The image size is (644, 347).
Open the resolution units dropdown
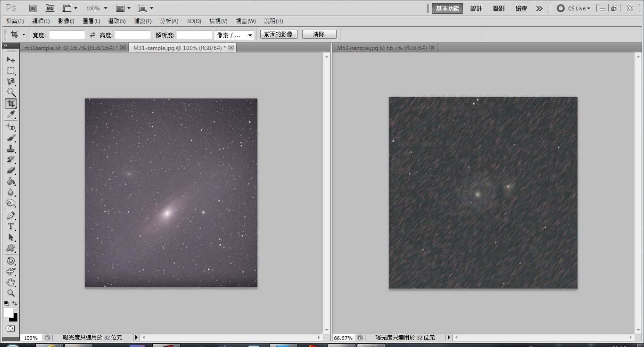click(x=234, y=35)
